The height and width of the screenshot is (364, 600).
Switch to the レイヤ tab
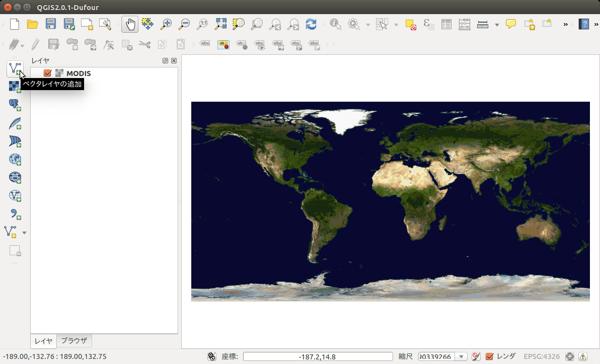[43, 341]
